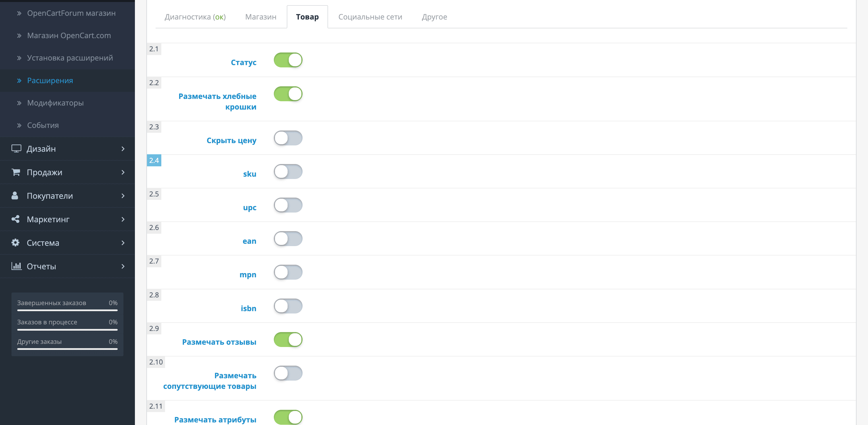Screen dimensions: 868x425
Task: Disable the Статус toggle
Action: 288,60
